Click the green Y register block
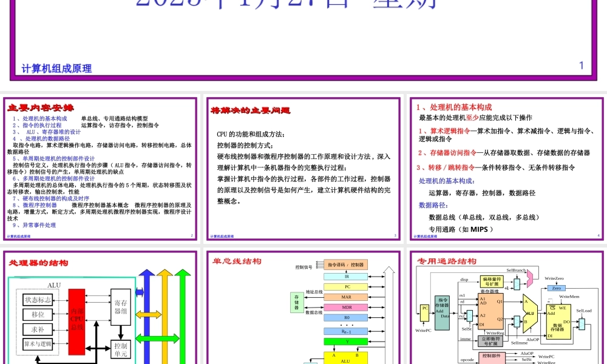 point(346,342)
